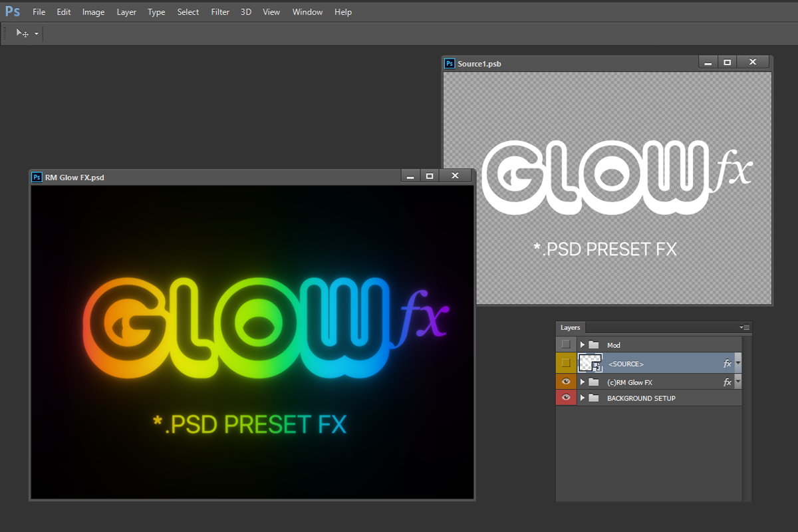Show the <SOURCE> layer visibility
Screen dimensions: 798x532
(x=566, y=363)
